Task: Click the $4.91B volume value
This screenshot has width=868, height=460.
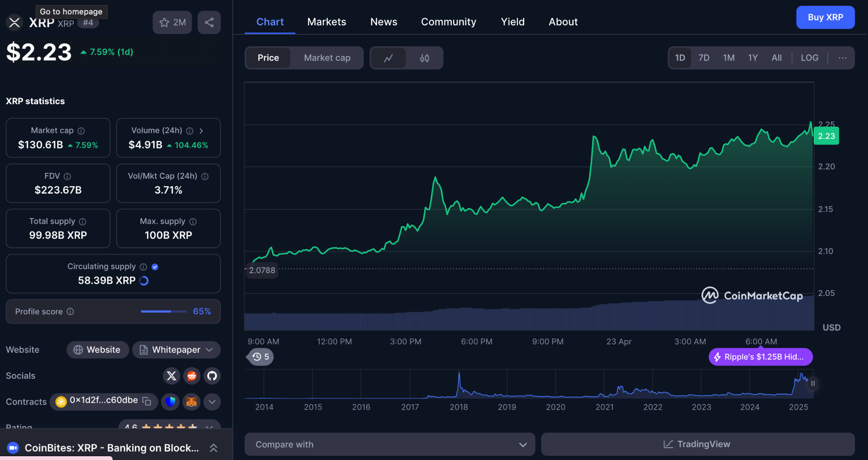Action: point(145,145)
